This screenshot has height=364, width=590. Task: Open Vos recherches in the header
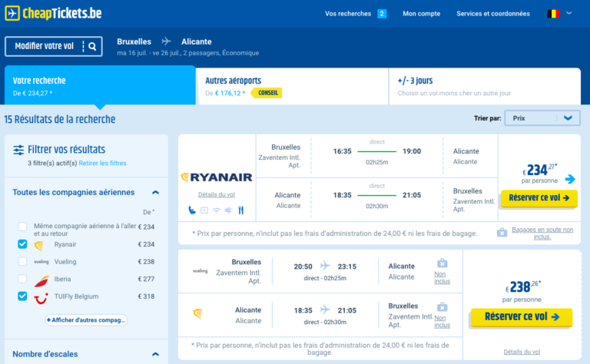point(348,14)
